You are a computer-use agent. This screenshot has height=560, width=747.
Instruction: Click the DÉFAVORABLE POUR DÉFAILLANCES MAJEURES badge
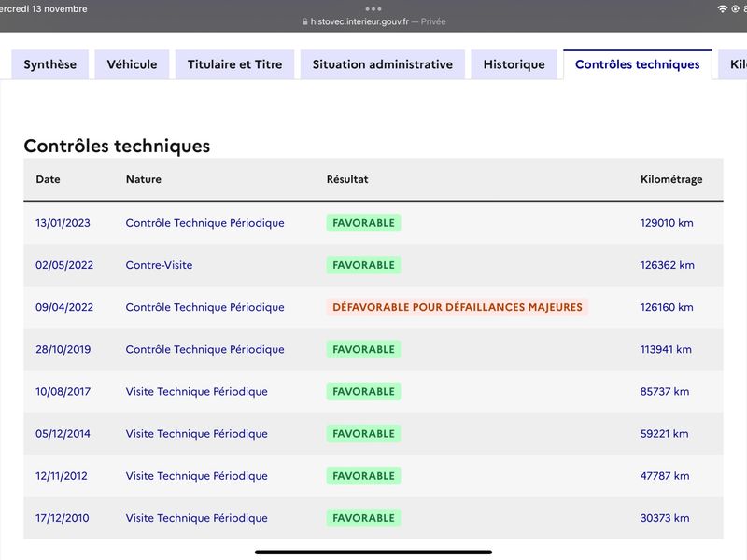coord(458,307)
